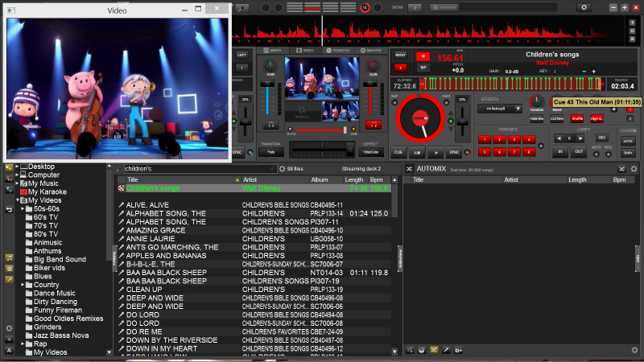Select AMAZING GRACE in the song list
Image resolution: width=644 pixels, height=362 pixels.
click(x=150, y=230)
